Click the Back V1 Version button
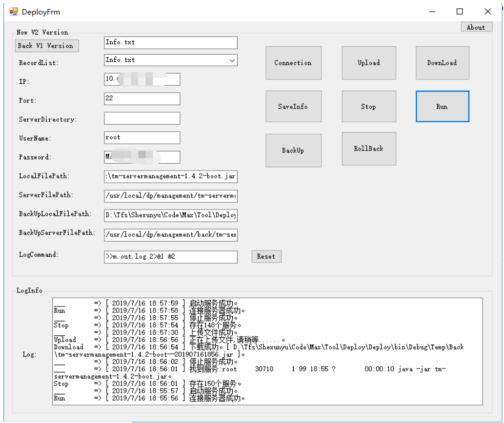The width and height of the screenshot is (504, 423). click(47, 46)
